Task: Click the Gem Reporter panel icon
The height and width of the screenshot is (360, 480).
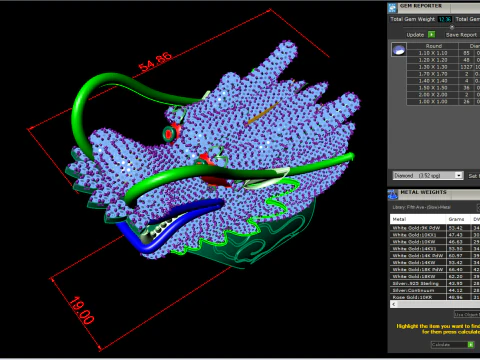Action: coord(392,7)
